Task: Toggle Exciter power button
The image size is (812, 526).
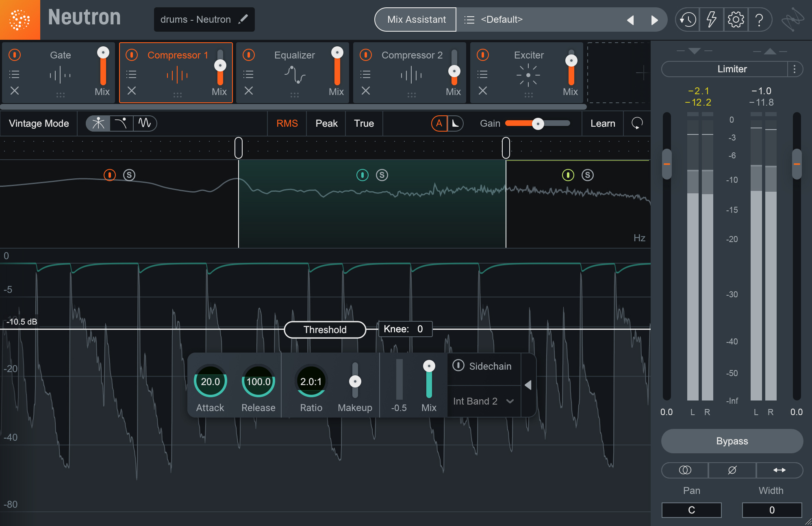Action: tap(483, 55)
